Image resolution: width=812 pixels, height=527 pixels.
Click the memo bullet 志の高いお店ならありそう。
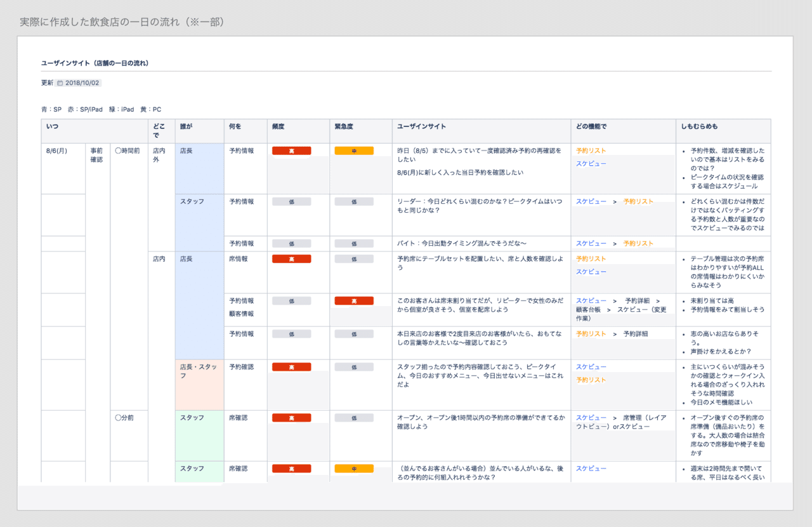pyautogui.click(x=725, y=338)
